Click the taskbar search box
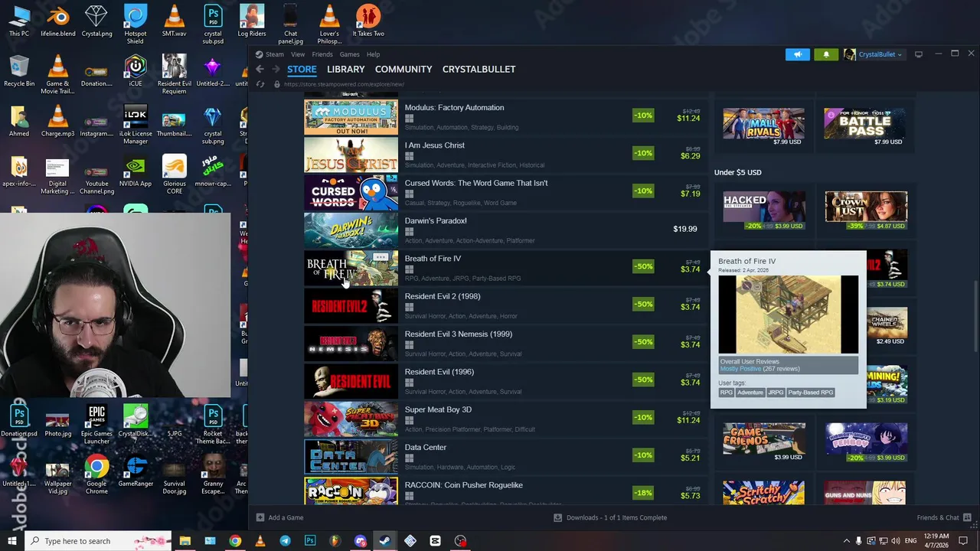This screenshot has height=551, width=980. 100,541
